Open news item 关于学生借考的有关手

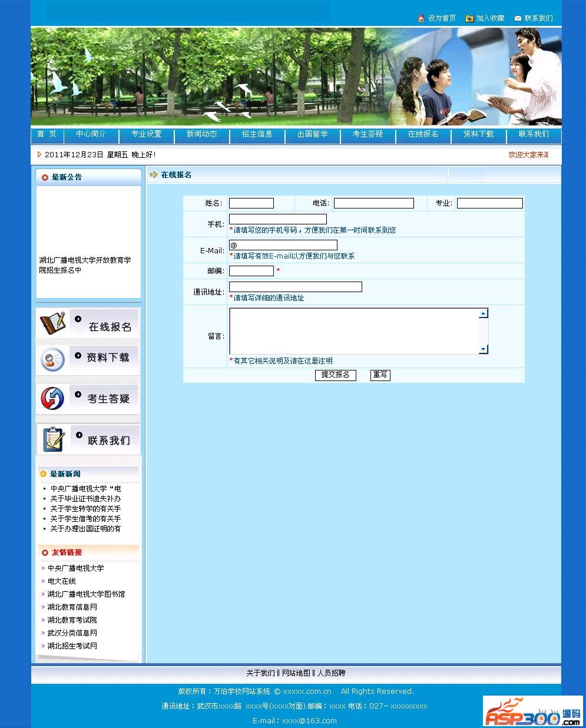pos(85,519)
